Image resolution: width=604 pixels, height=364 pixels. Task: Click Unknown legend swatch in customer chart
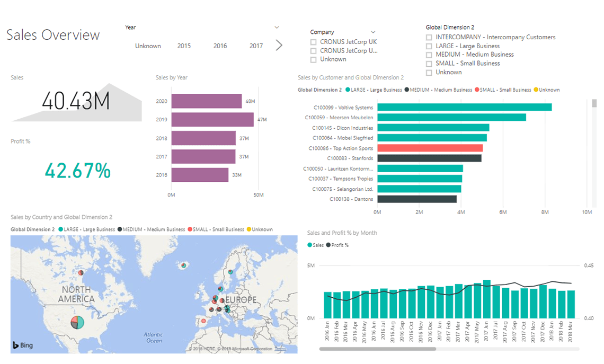click(x=536, y=90)
